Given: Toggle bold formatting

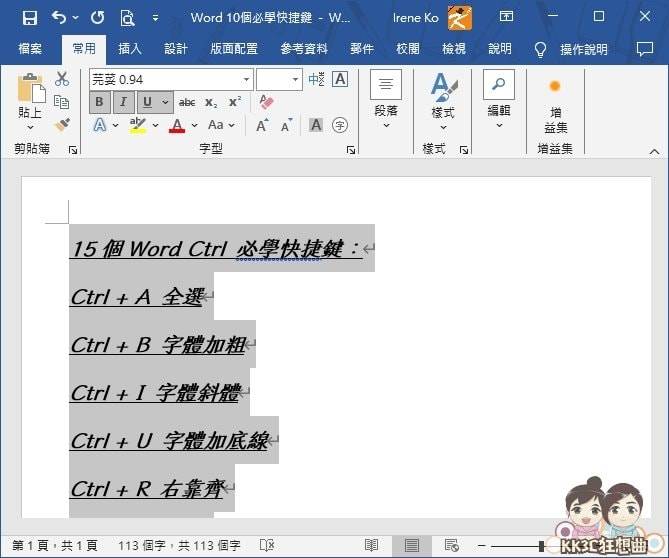Looking at the screenshot, I should click(99, 102).
